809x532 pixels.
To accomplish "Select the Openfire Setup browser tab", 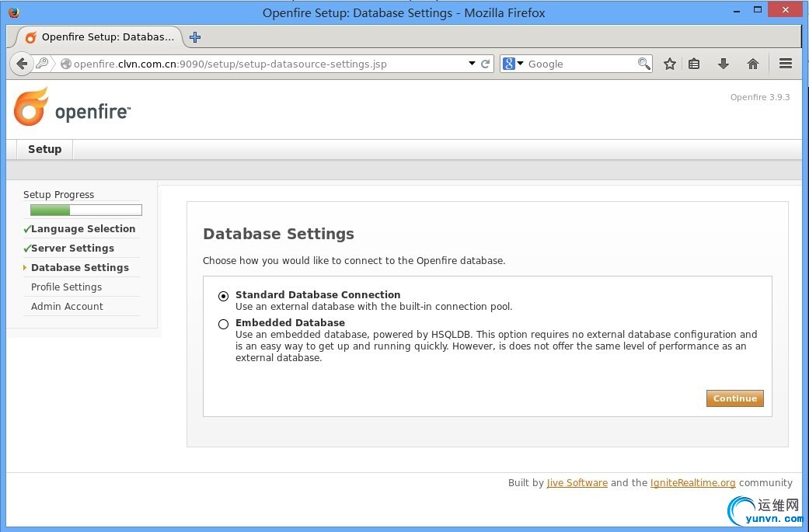I will pos(99,37).
